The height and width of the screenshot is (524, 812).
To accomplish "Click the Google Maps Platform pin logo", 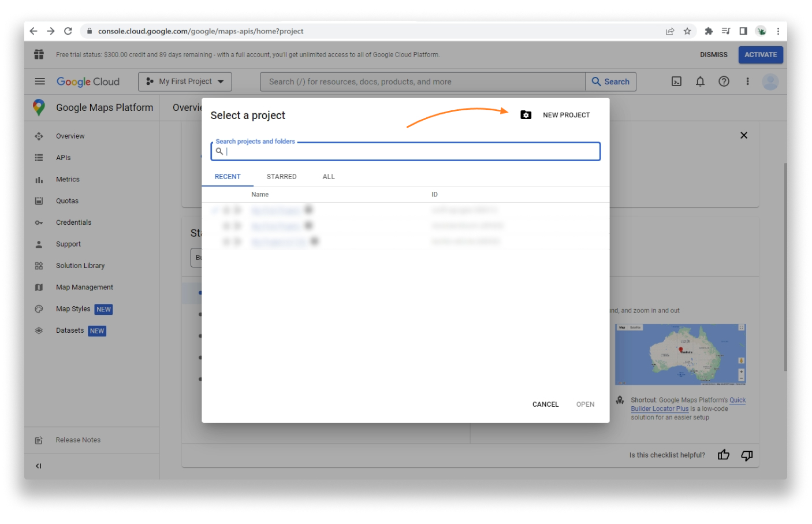I will tap(39, 107).
